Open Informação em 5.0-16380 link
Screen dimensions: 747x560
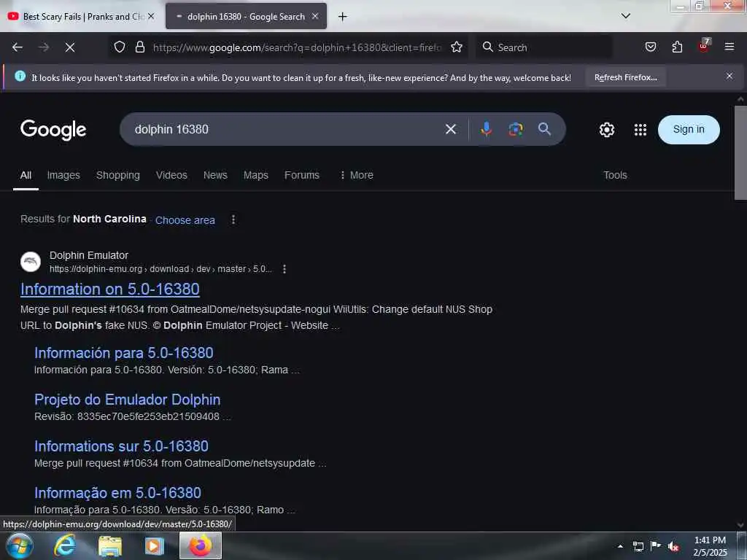tap(117, 493)
